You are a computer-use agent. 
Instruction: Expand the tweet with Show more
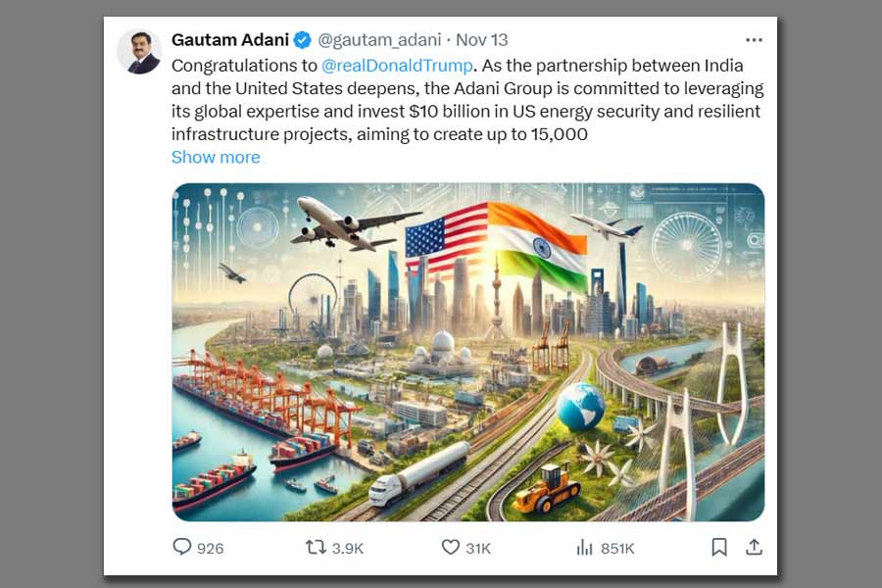click(216, 157)
